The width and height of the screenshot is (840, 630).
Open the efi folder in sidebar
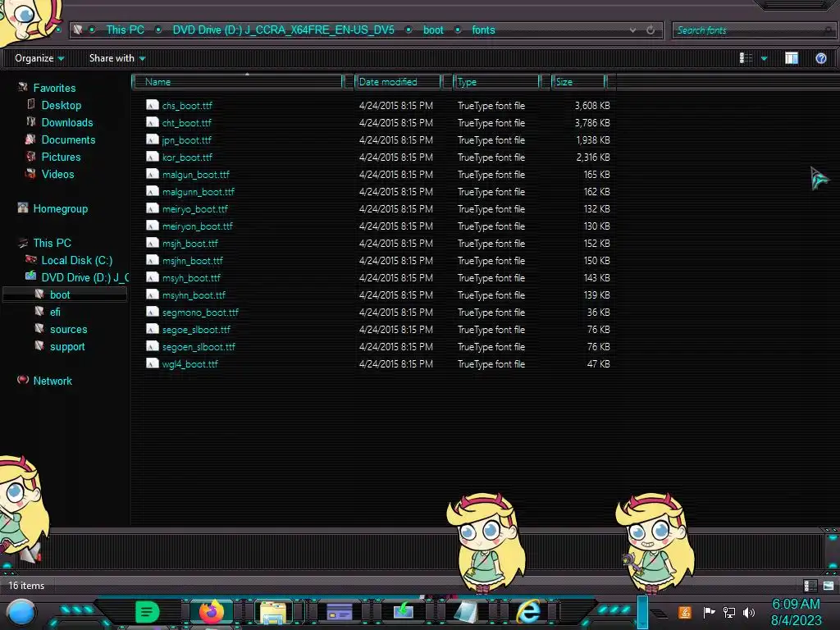(55, 312)
